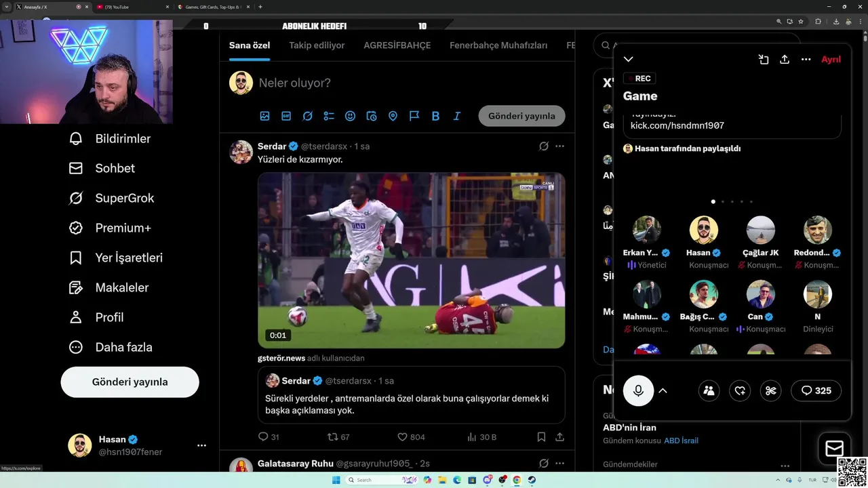Screen dimensions: 868x488
Task: Switch to Fenerbahçe Muhafızları tab
Action: point(498,45)
